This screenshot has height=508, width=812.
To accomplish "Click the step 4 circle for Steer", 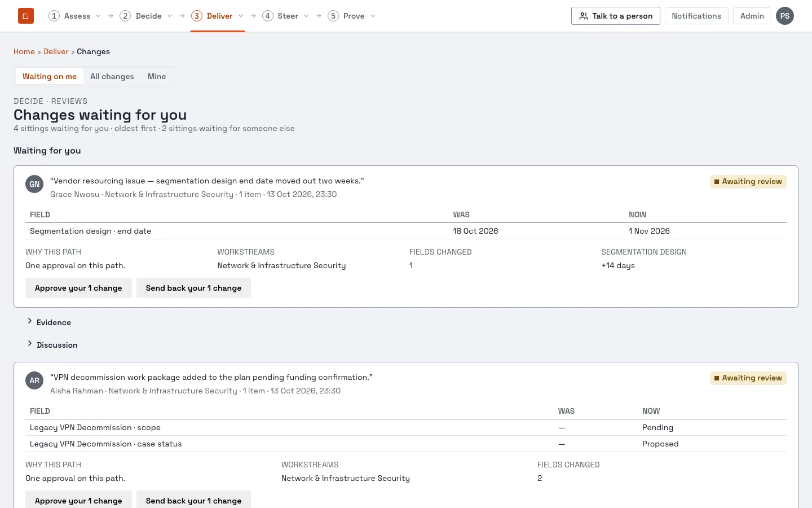I will coord(268,16).
